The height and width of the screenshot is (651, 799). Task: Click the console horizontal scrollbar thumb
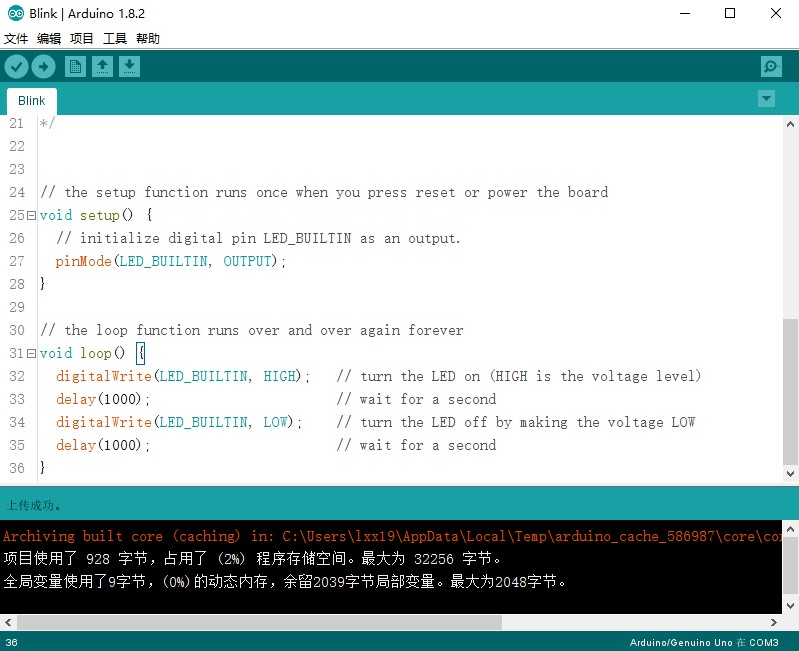tap(259, 622)
